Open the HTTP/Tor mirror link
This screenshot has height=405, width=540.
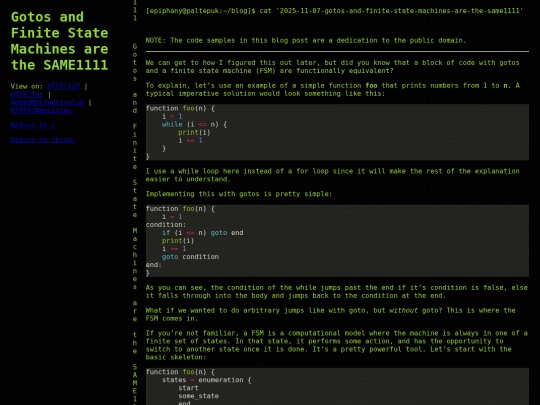coord(27,94)
